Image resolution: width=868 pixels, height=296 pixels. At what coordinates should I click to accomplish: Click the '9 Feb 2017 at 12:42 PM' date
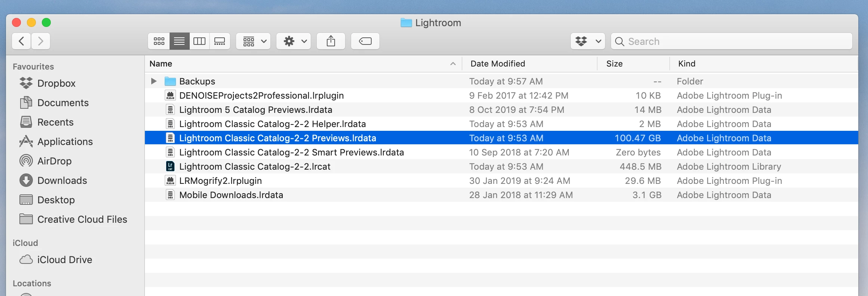click(x=519, y=95)
